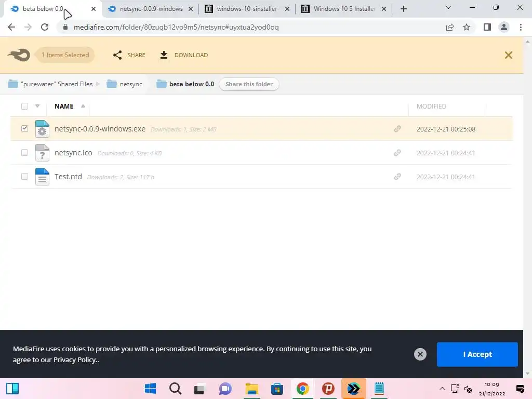Viewport: 532px width, 399px height.
Task: Toggle the select-all checkbox in the header
Action: (24, 106)
